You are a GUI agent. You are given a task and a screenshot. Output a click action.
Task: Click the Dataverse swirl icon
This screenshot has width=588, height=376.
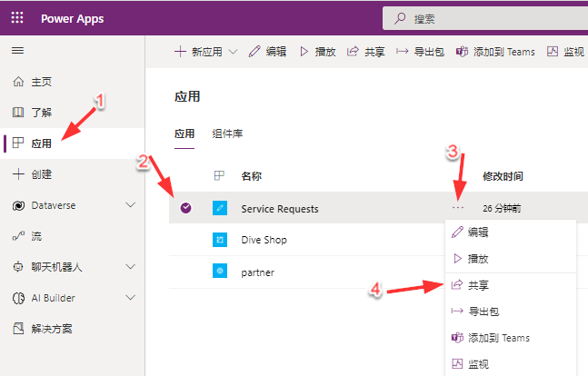(18, 205)
